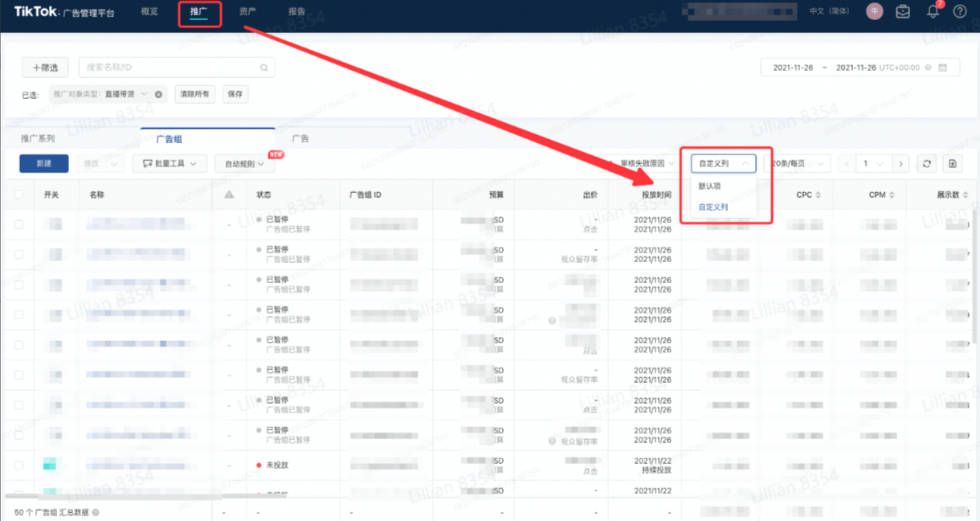Go to next page arrow
Viewport: 980px width, 521px height.
(901, 164)
